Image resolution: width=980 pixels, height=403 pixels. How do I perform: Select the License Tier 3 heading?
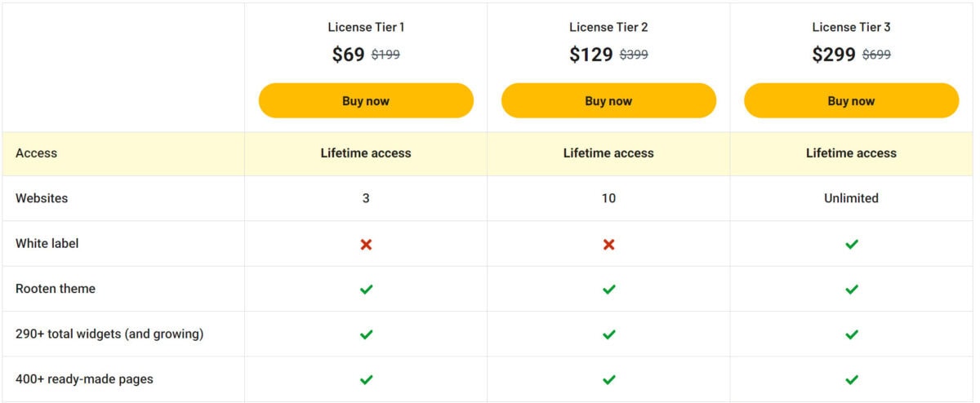pos(851,27)
